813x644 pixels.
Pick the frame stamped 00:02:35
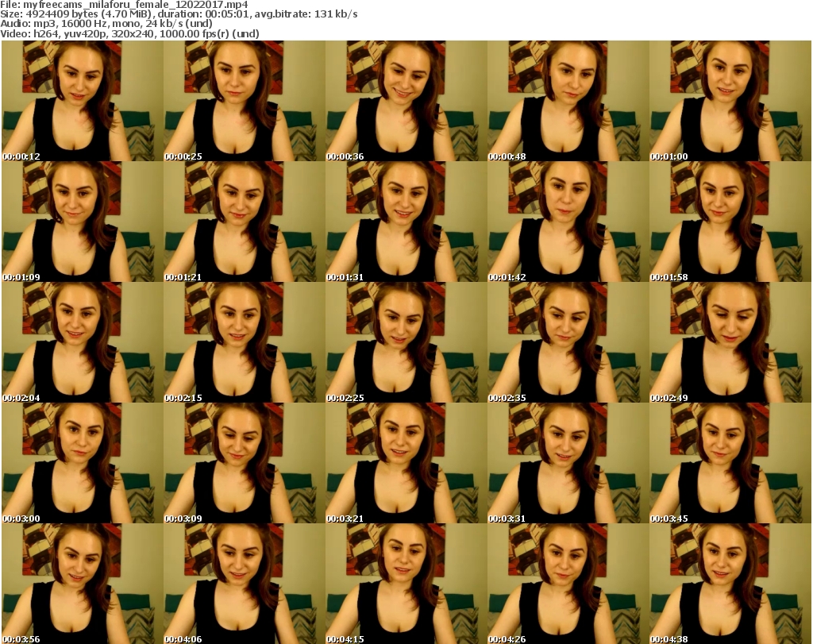pos(568,343)
